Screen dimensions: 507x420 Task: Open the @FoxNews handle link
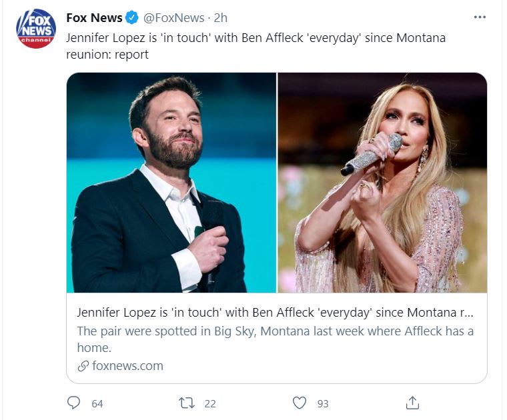tap(173, 18)
